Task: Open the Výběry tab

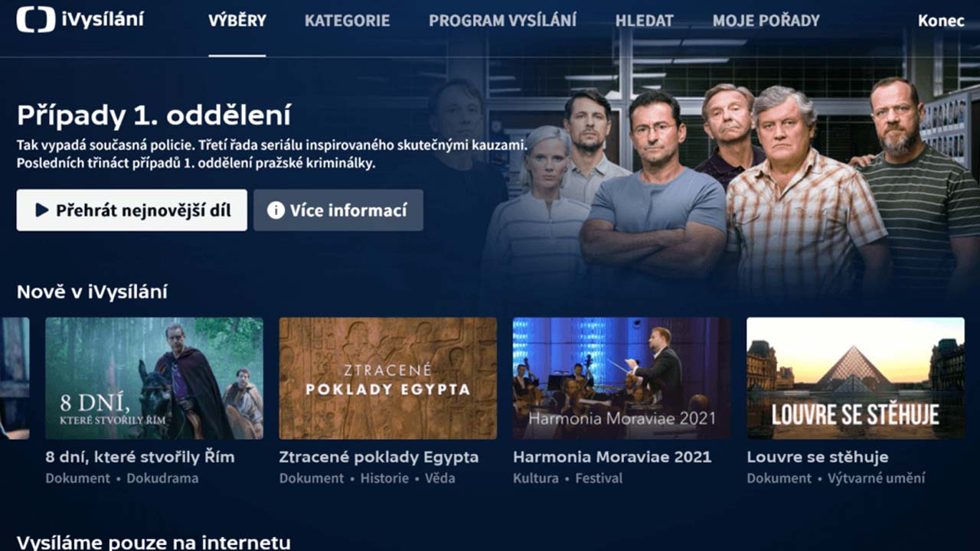Action: tap(237, 21)
